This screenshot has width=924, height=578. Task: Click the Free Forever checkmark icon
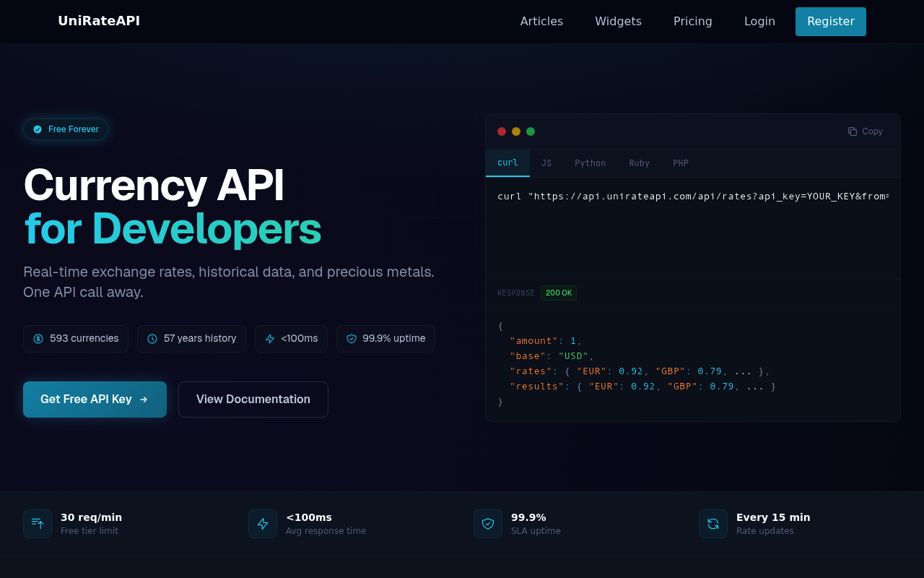click(x=38, y=129)
